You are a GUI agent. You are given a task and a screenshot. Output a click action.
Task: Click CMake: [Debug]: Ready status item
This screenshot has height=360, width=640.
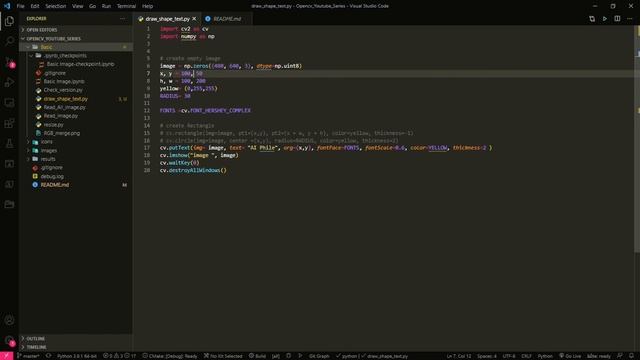[170, 356]
